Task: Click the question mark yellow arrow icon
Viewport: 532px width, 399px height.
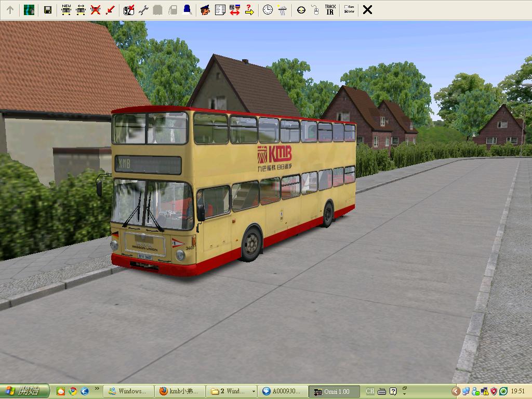Action: (249, 10)
